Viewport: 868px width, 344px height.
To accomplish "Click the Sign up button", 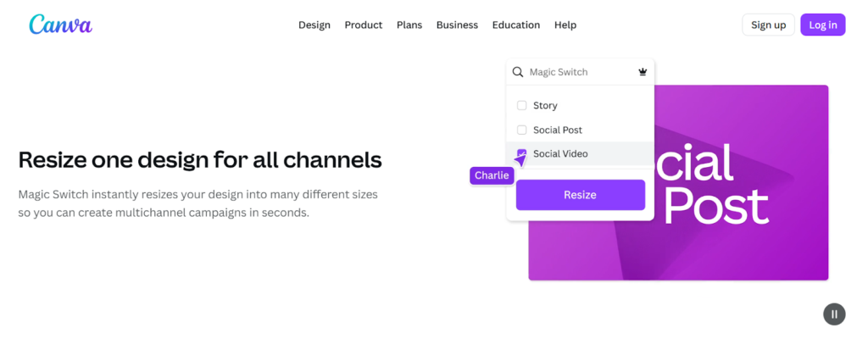I will tap(768, 25).
